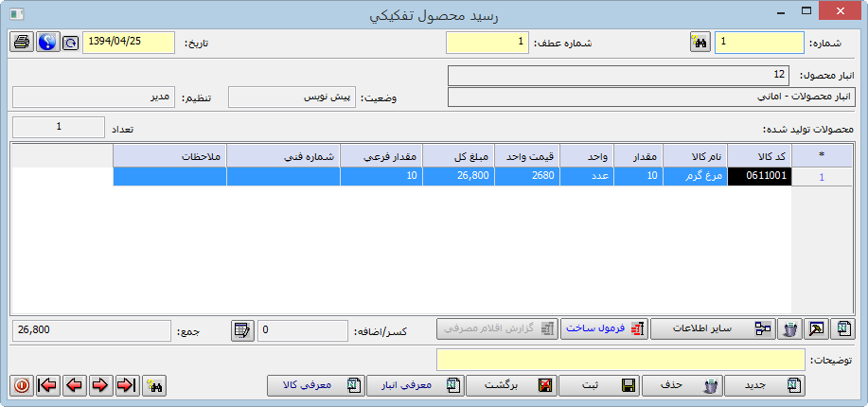Click ثبت save button

point(599,385)
